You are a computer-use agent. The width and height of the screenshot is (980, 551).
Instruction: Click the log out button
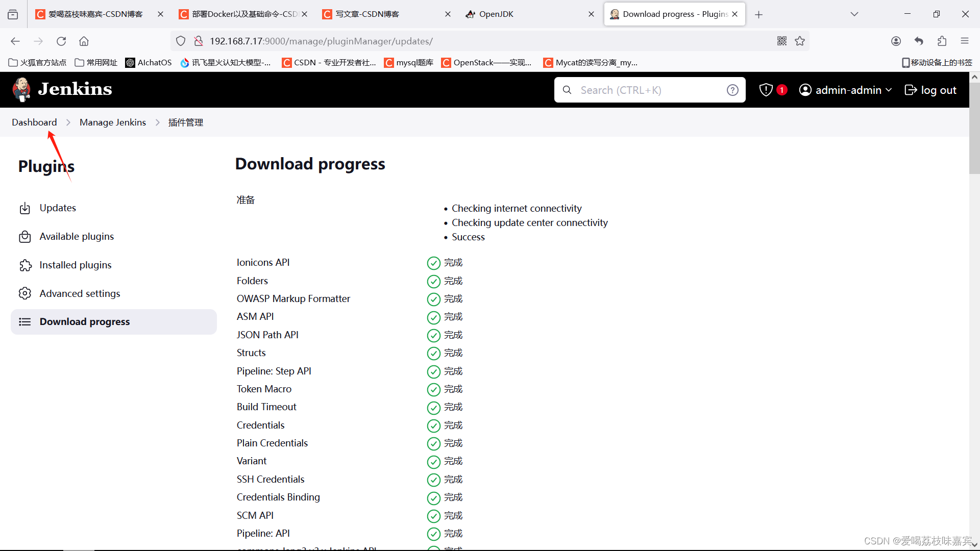tap(930, 90)
